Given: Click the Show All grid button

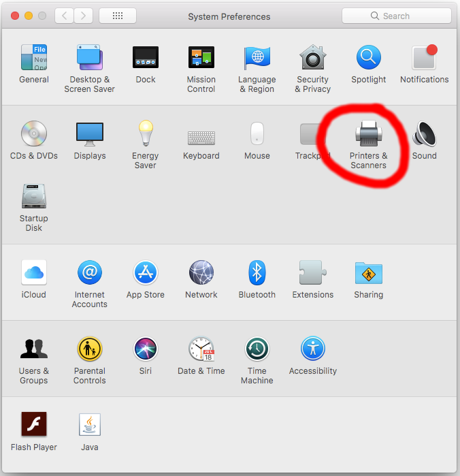Looking at the screenshot, I should click(118, 16).
